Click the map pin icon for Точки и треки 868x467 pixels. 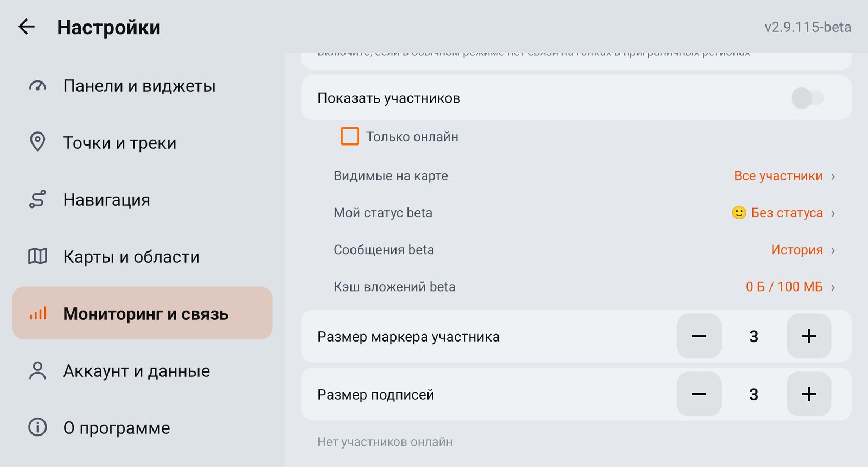tap(37, 142)
